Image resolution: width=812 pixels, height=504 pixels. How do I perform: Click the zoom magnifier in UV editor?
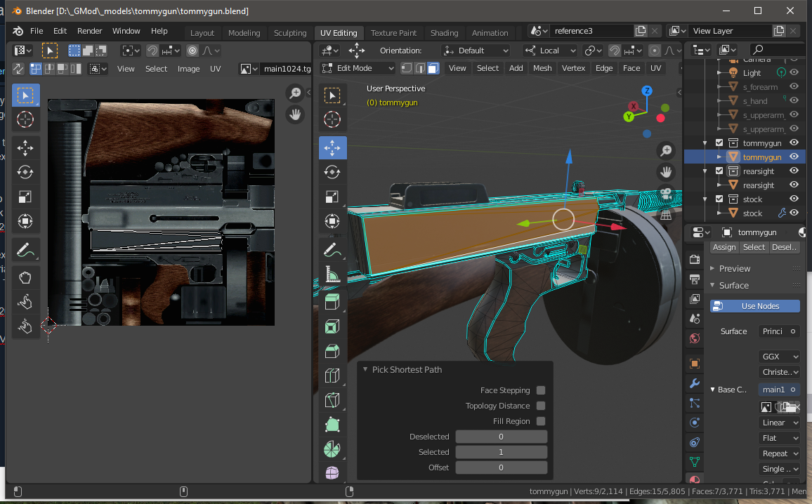click(295, 93)
